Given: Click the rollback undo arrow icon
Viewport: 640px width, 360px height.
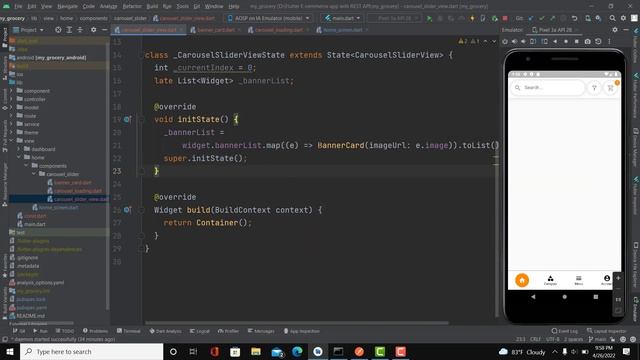Looking at the screenshot, I should (574, 18).
